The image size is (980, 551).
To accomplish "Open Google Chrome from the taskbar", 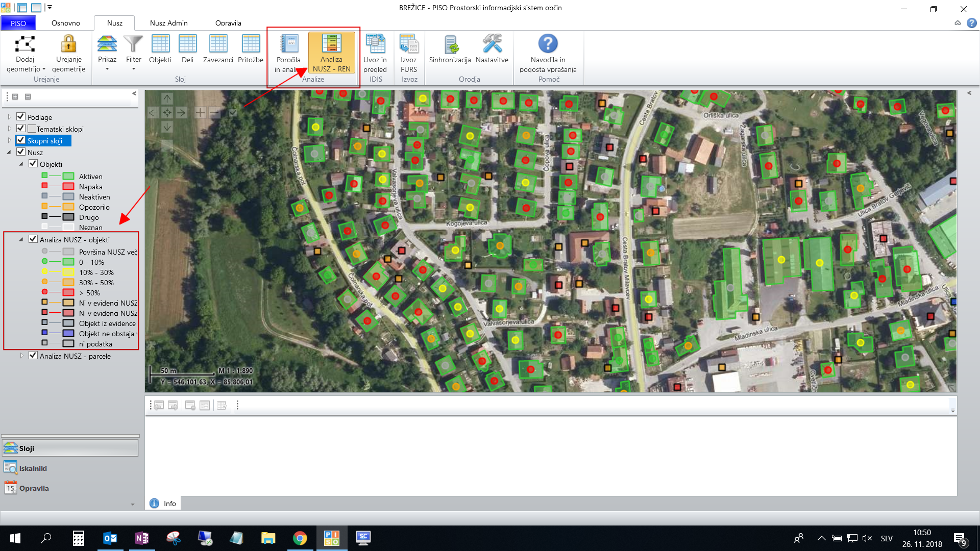I will pos(300,538).
